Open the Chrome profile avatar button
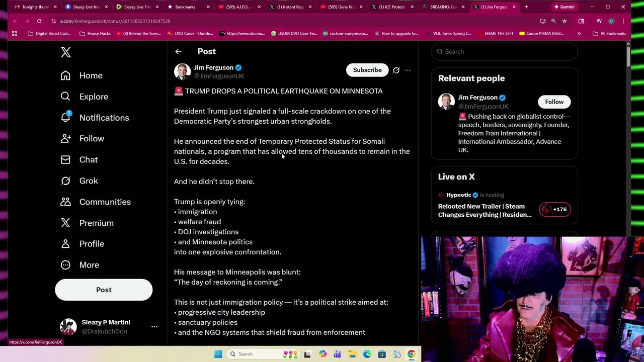The image size is (644, 362). (x=611, y=21)
